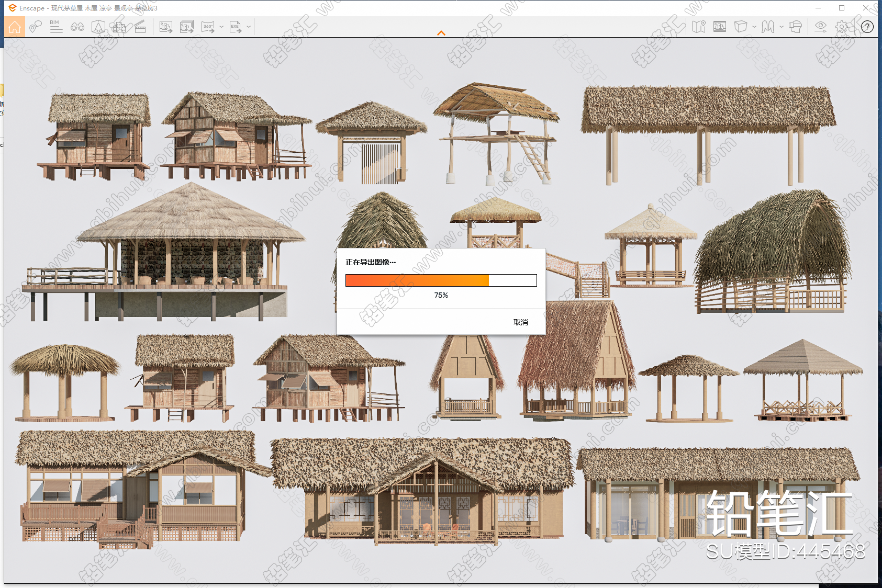882x588 pixels.
Task: Open the video editor clapperboard
Action: pos(140,27)
